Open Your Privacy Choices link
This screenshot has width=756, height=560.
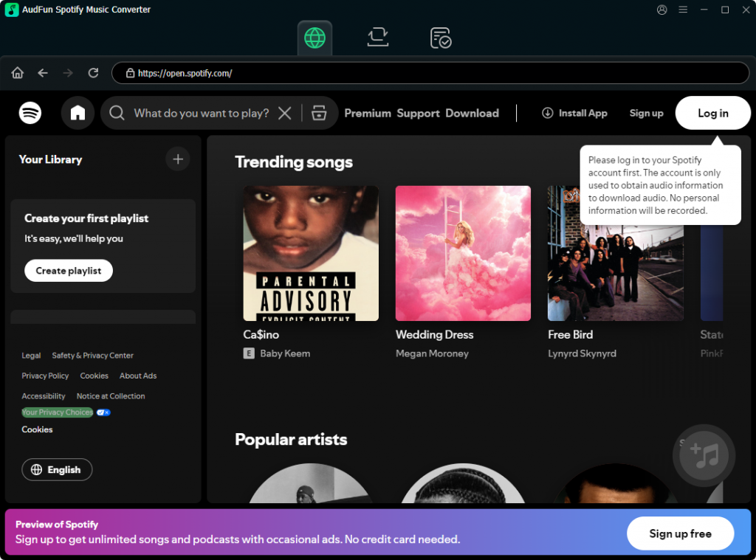(57, 412)
